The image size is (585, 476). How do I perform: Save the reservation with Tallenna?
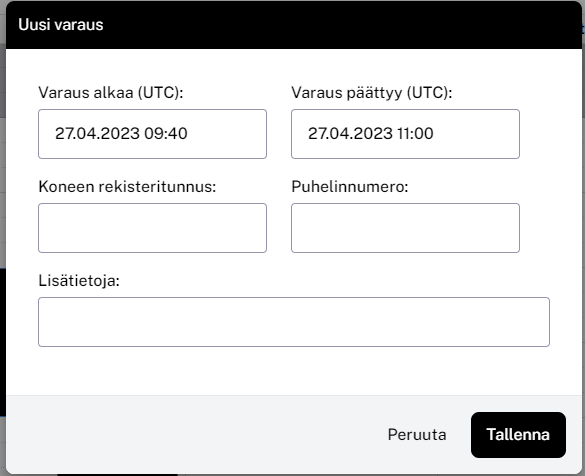point(518,435)
